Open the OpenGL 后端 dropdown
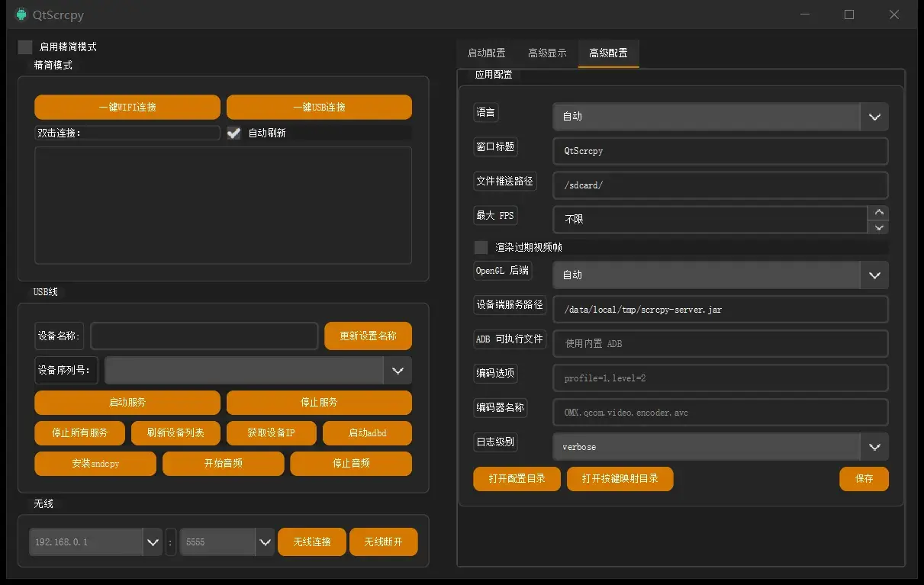This screenshot has width=924, height=585. coord(720,275)
